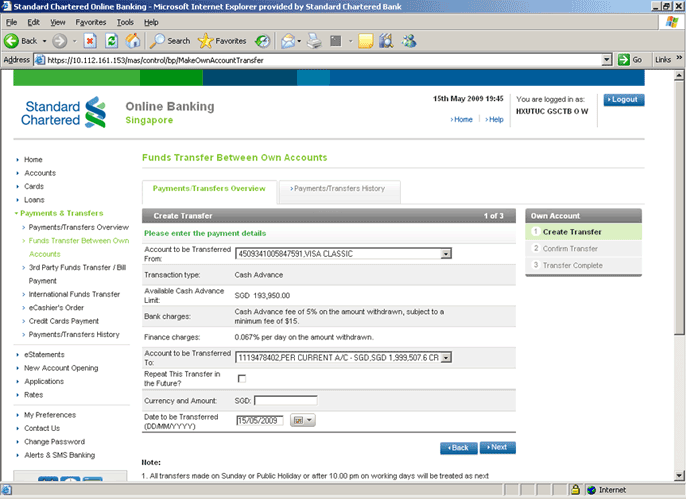Click the Edit toolbar icon beside printer
This screenshot has width=686, height=499.
(336, 41)
